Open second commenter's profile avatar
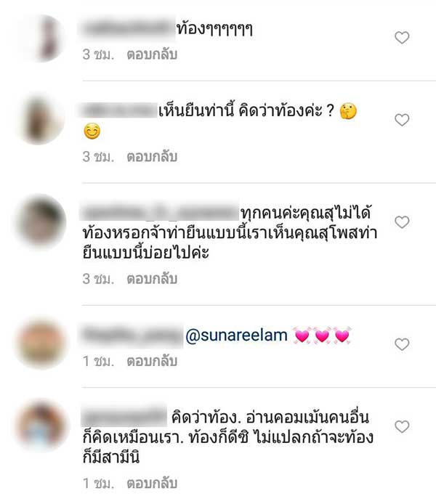The height and width of the screenshot is (504, 436). click(x=41, y=119)
